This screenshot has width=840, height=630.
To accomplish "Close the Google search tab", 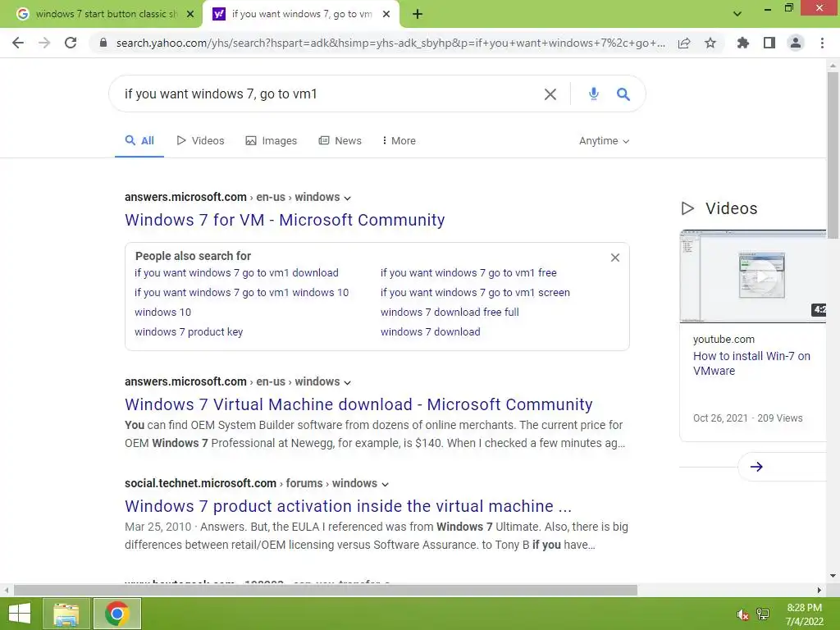I will 190,15.
